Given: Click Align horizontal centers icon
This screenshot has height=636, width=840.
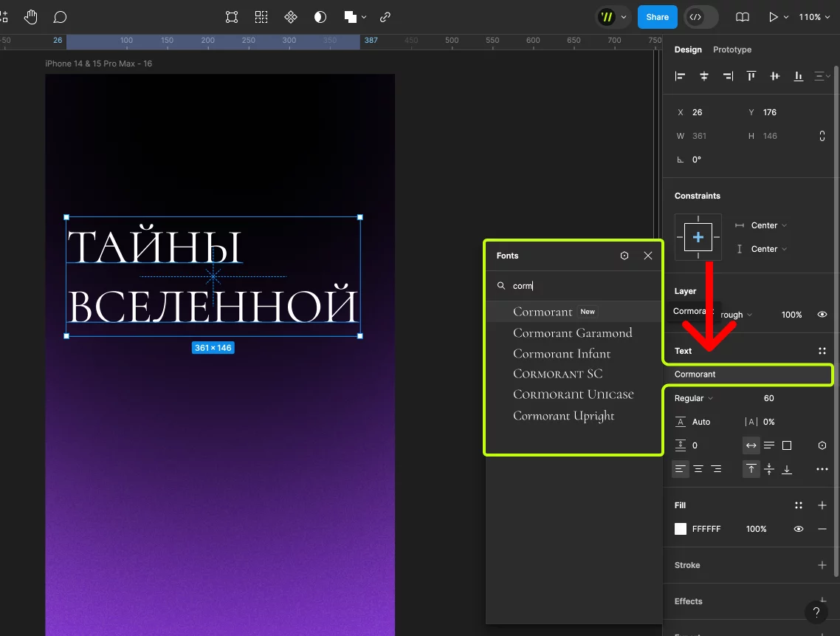Looking at the screenshot, I should 704,76.
